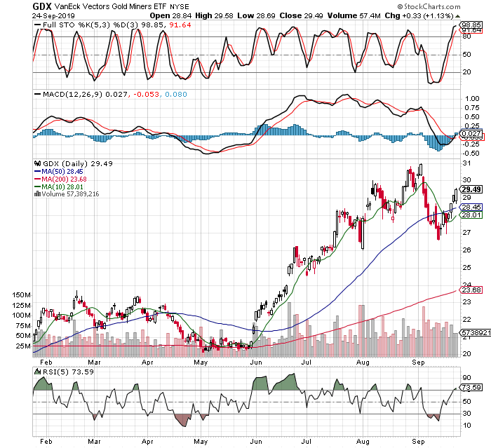
Task: Click the 73.59 flag on RSI right axis
Action: click(x=471, y=387)
